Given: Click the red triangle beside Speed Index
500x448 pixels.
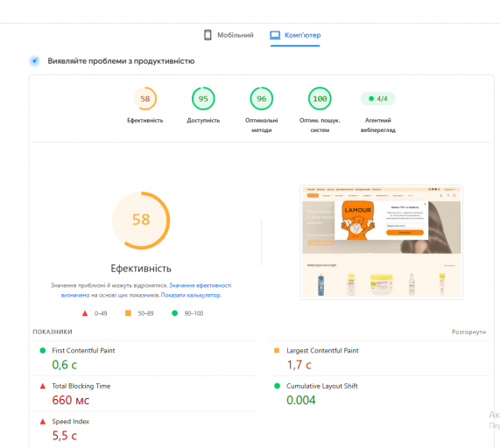Looking at the screenshot, I should point(43,422).
